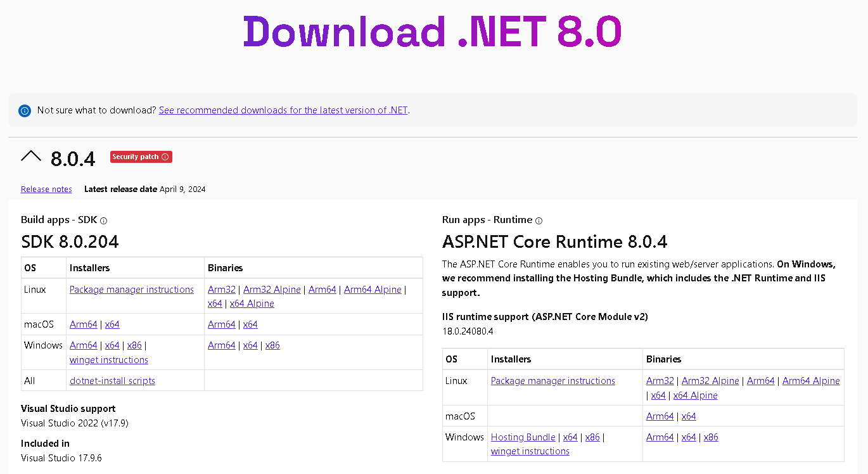The image size is (868, 474).
Task: Click the red Security patch badge
Action: pos(141,157)
